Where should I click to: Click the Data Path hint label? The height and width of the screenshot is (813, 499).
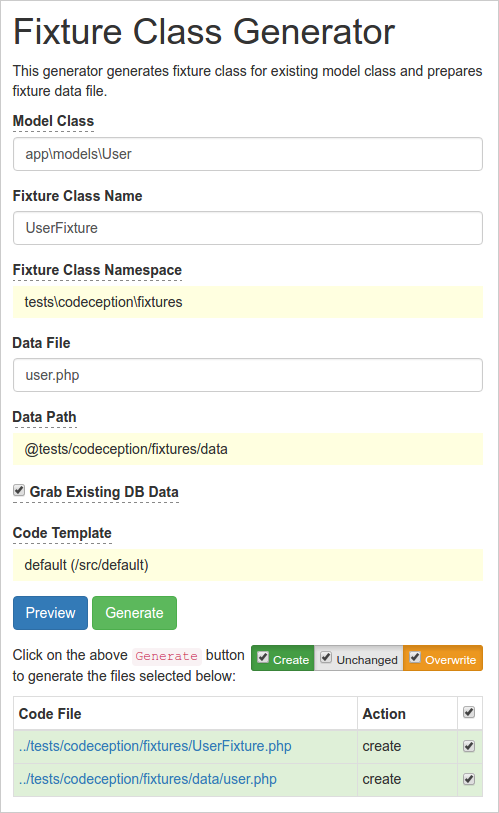tap(45, 417)
